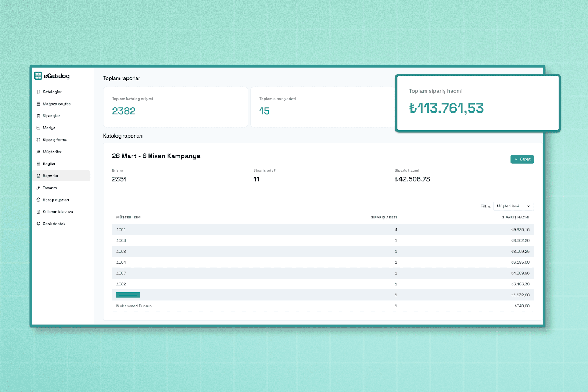
Task: Click the eCatalog logo icon
Action: click(x=38, y=76)
